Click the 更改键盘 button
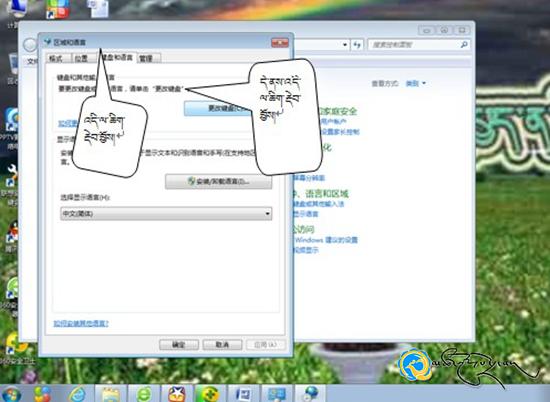 coord(217,108)
